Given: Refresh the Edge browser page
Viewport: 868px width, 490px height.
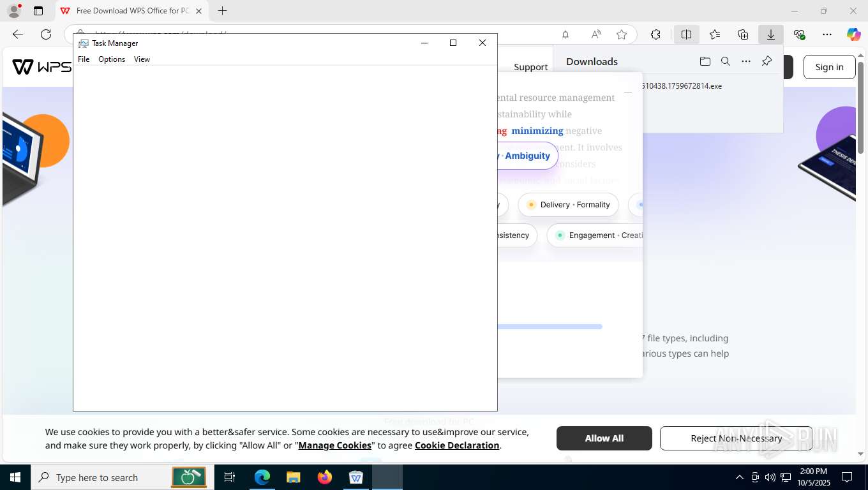Looking at the screenshot, I should pos(46,34).
